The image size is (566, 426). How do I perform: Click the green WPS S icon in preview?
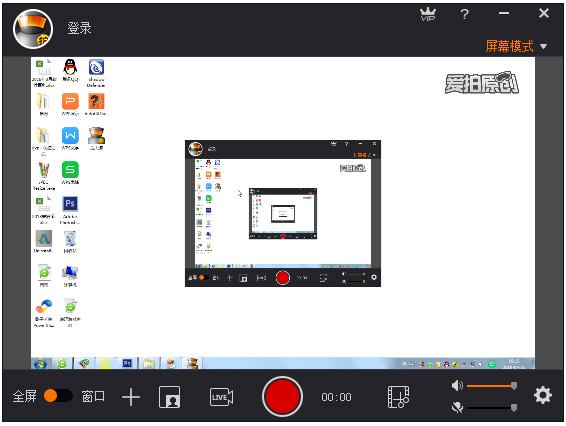pyautogui.click(x=70, y=170)
